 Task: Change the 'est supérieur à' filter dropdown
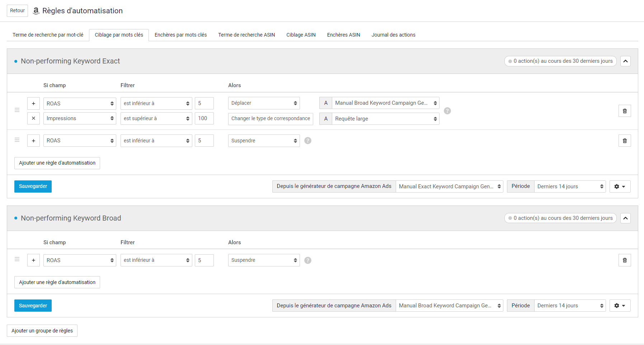[156, 118]
